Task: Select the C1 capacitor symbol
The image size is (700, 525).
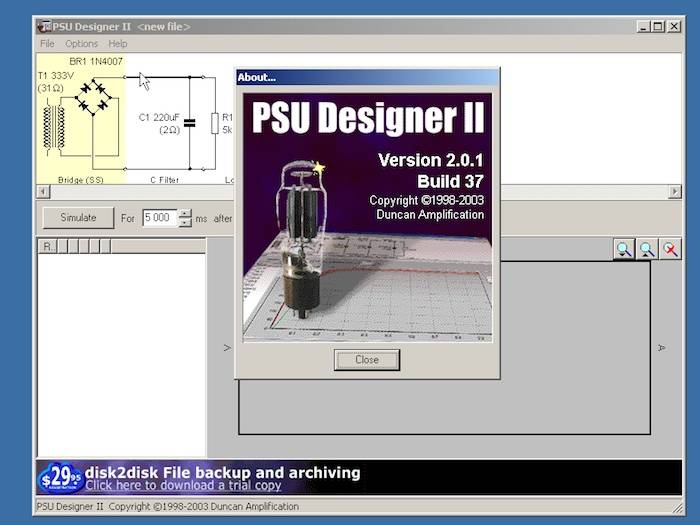Action: click(x=190, y=123)
